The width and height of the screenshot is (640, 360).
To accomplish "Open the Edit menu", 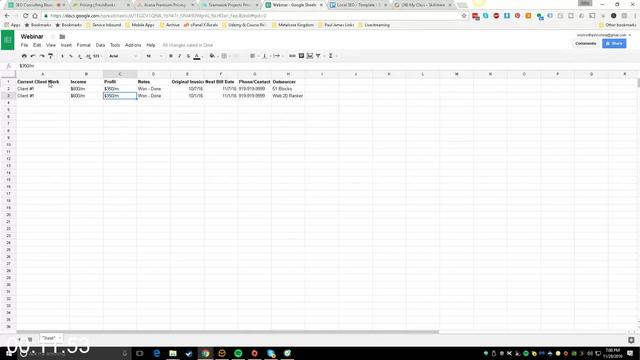I will [x=37, y=45].
